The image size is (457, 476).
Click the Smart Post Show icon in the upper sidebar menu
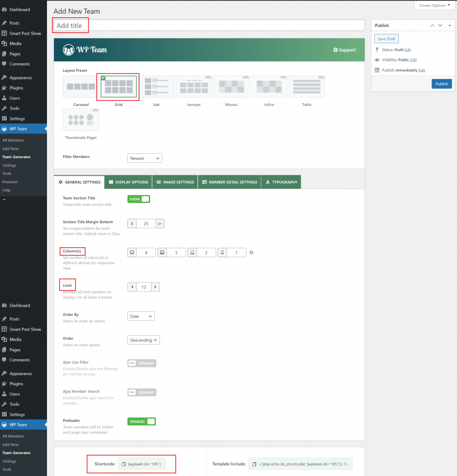(4, 33)
